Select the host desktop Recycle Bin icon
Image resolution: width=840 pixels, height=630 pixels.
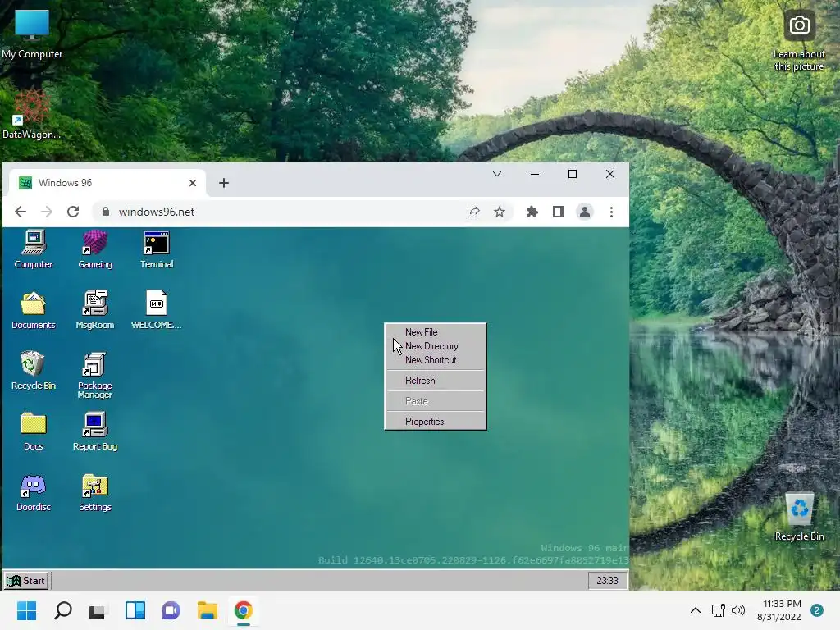point(799,516)
